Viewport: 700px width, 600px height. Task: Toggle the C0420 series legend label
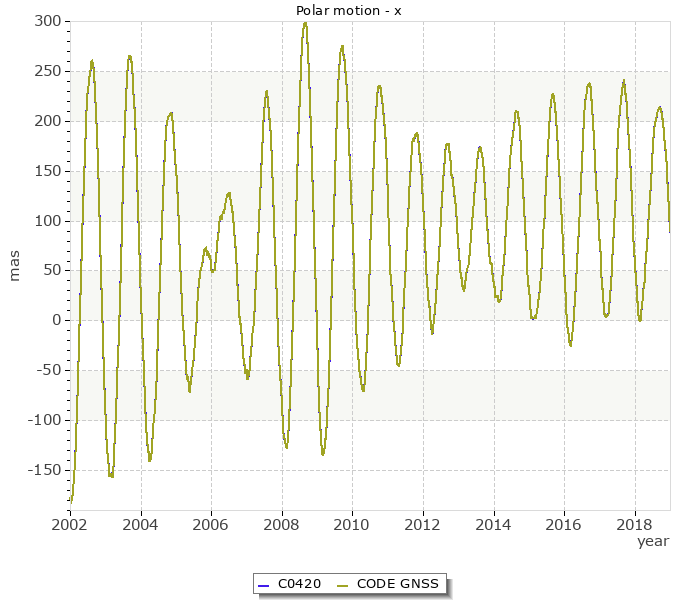(299, 584)
